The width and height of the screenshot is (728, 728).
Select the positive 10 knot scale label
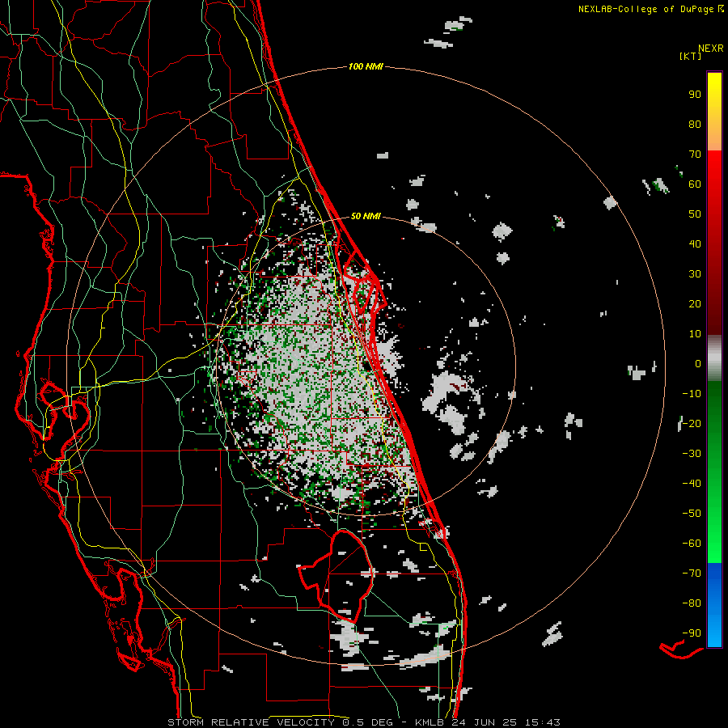point(695,334)
